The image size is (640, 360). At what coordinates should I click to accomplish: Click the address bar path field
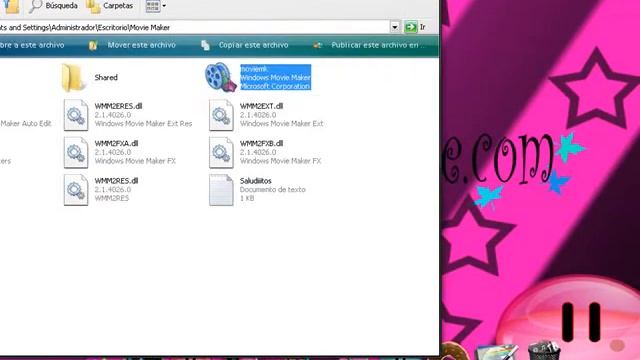pos(194,27)
